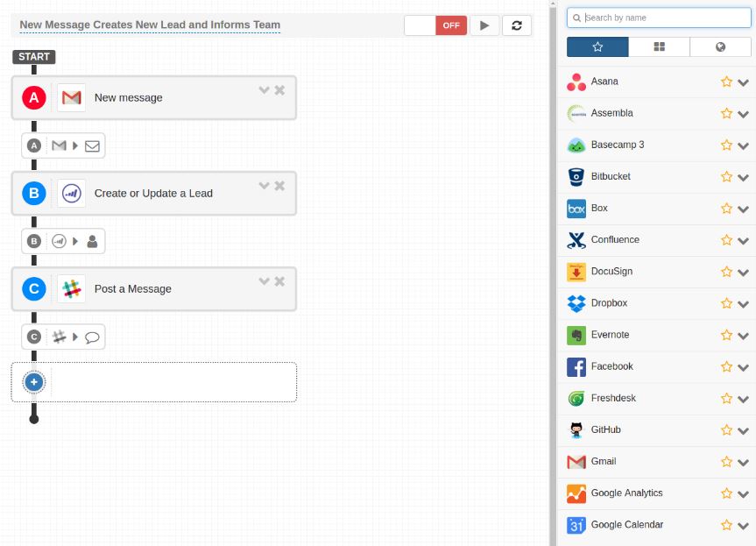Open the A Gmail to envelope mapping
This screenshot has height=546, width=756.
(63, 145)
